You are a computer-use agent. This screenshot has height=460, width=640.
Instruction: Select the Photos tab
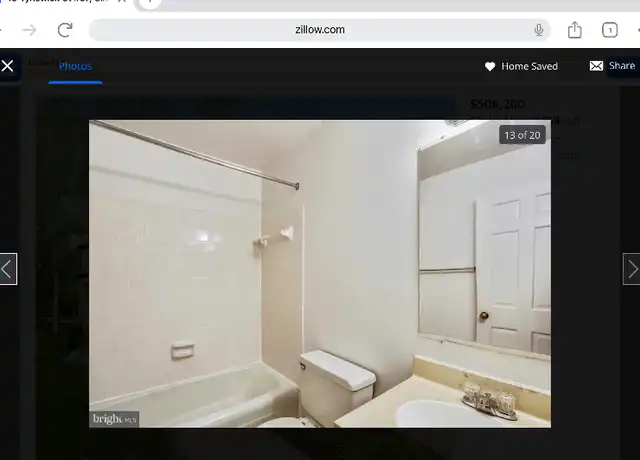click(75, 66)
